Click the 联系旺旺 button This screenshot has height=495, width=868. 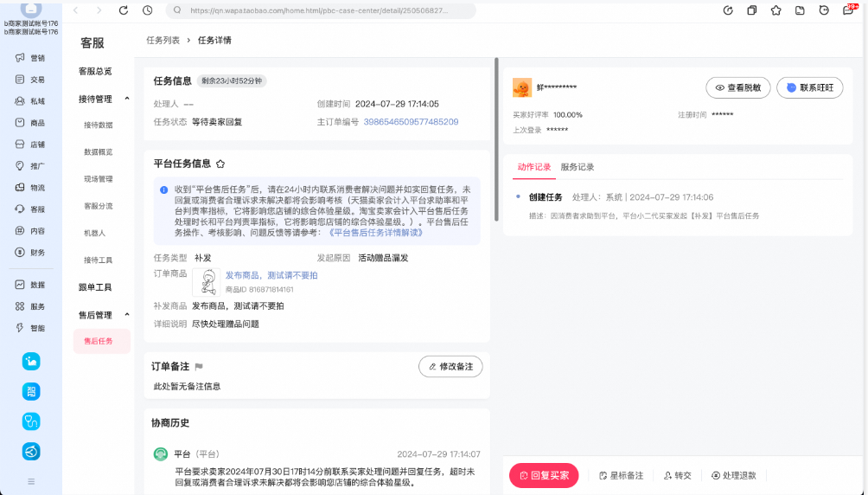point(810,87)
